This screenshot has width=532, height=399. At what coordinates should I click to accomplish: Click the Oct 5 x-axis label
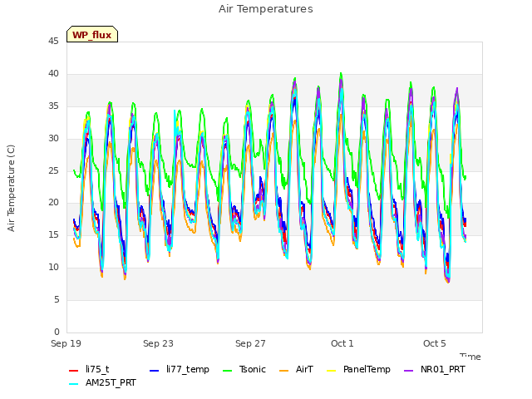434,343
